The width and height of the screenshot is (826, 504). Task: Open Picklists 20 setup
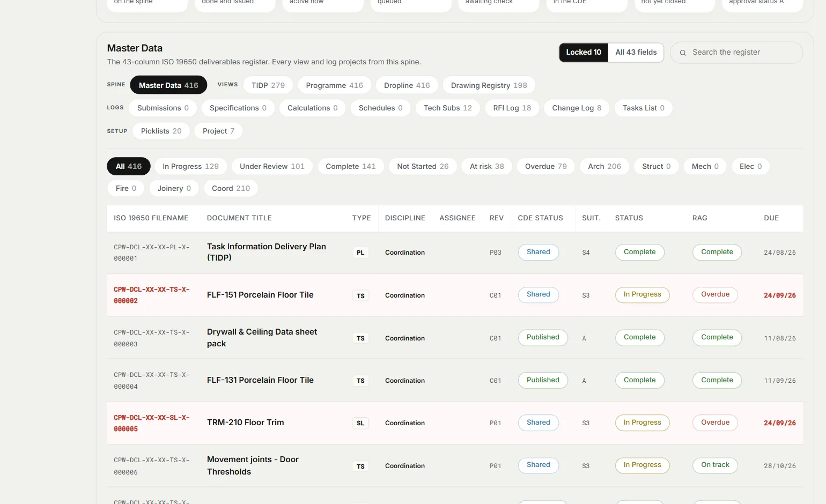[161, 131]
